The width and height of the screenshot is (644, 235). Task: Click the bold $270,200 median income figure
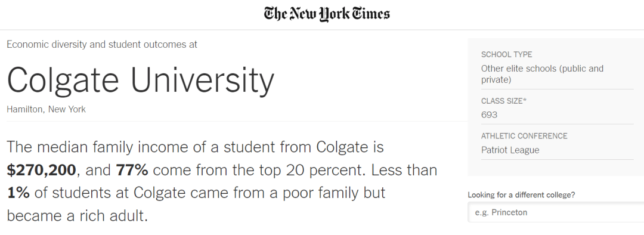pos(42,170)
